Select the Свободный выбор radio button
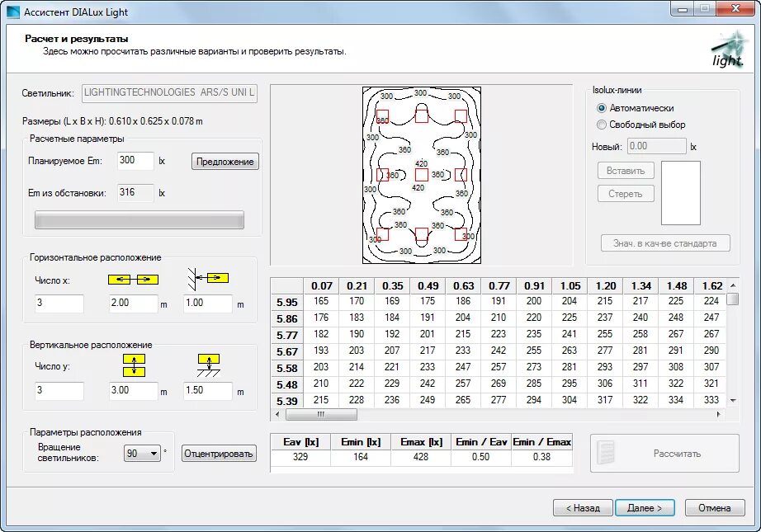The image size is (761, 532). tap(602, 125)
